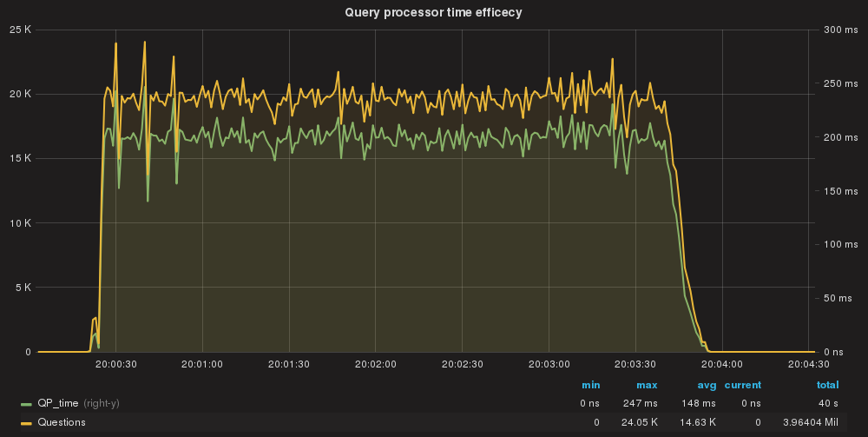Image resolution: width=868 pixels, height=437 pixels.
Task: Click the 20:04:00 time axis label
Action: 721,364
